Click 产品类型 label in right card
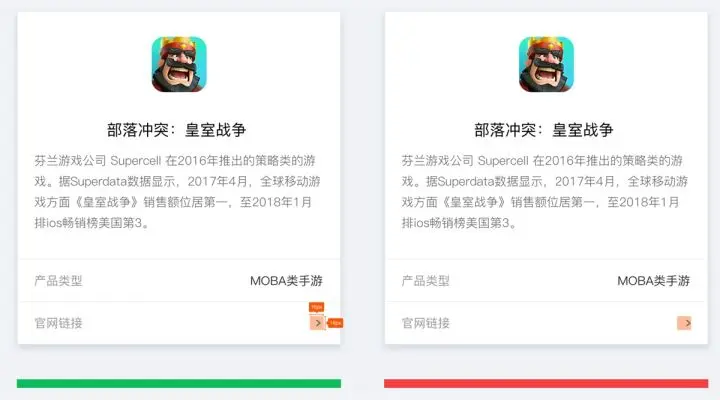 (426, 281)
